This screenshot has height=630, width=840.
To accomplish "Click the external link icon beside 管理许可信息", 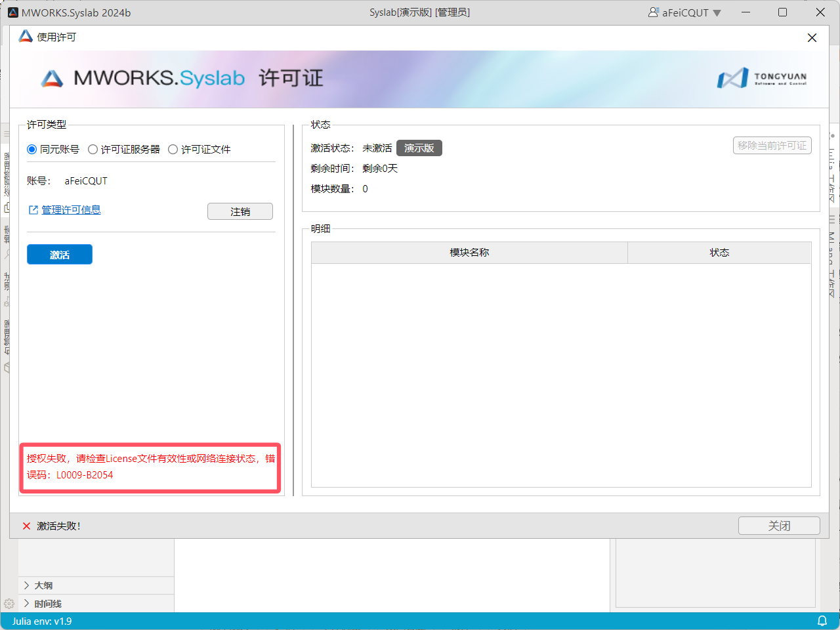I will pyautogui.click(x=33, y=210).
